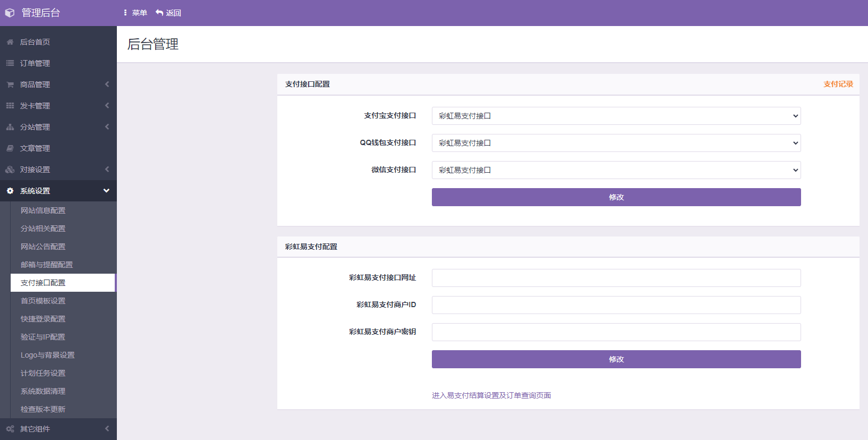This screenshot has width=868, height=440.
Task: Open the 微信支付接口 dropdown
Action: coord(616,170)
